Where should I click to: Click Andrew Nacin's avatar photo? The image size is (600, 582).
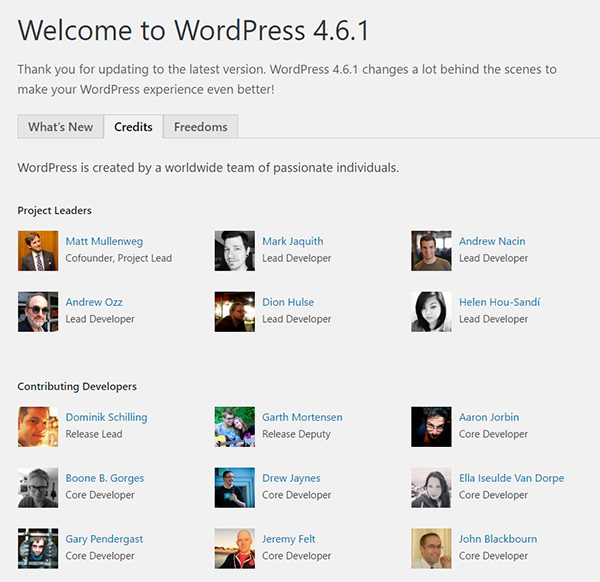point(431,251)
